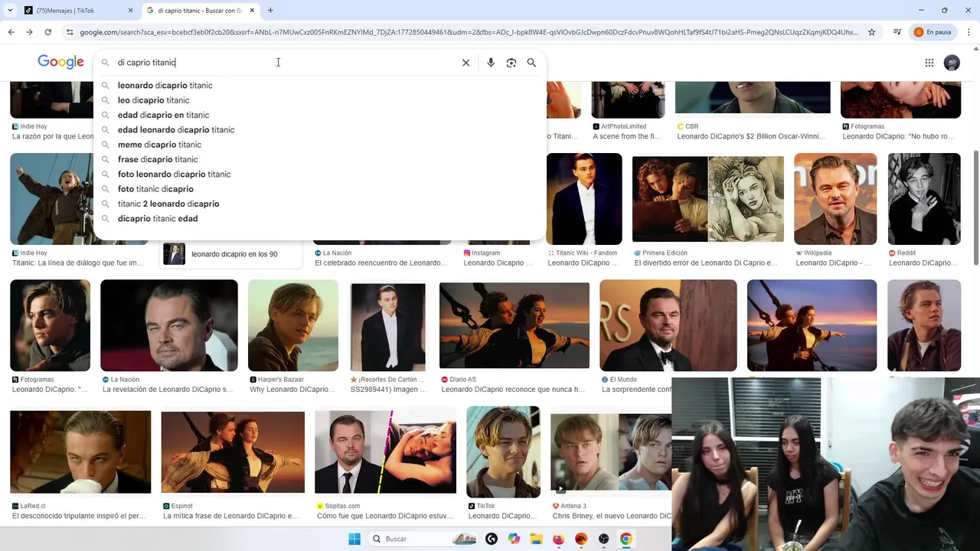Viewport: 980px width, 551px height.
Task: Open the Harper's Bazaar image result
Action: tap(293, 325)
